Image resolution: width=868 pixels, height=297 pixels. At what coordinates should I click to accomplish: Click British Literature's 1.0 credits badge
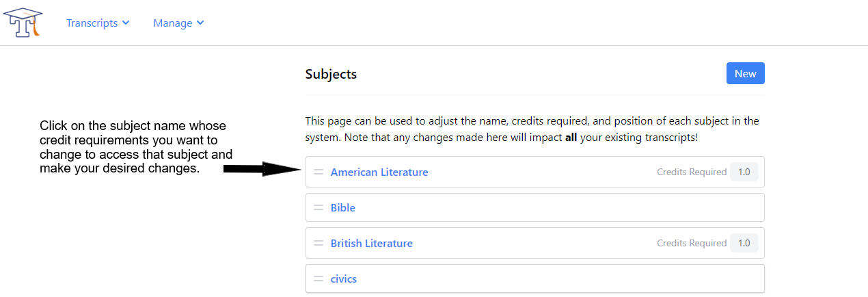(744, 243)
